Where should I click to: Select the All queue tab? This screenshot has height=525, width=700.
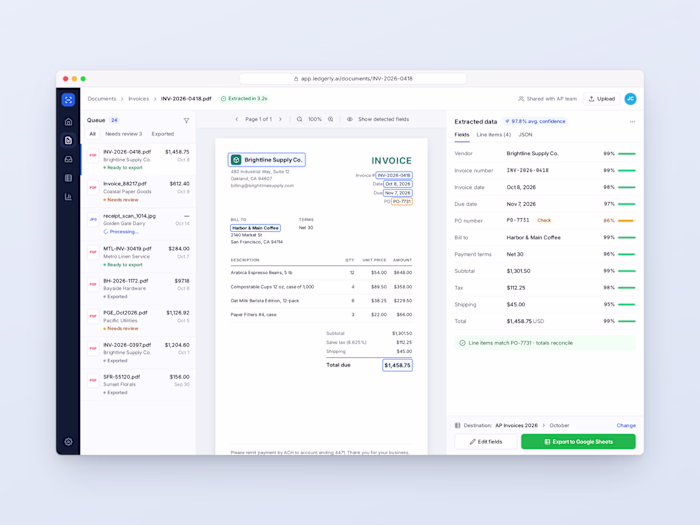click(x=92, y=134)
